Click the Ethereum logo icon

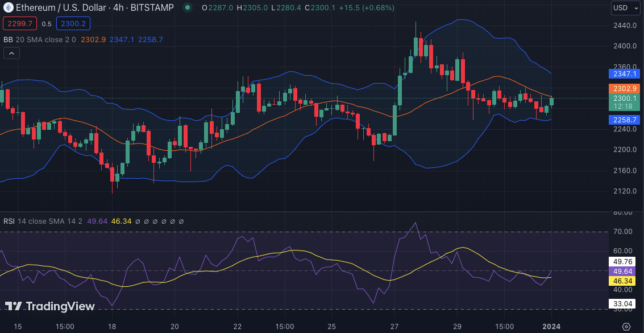[8, 8]
